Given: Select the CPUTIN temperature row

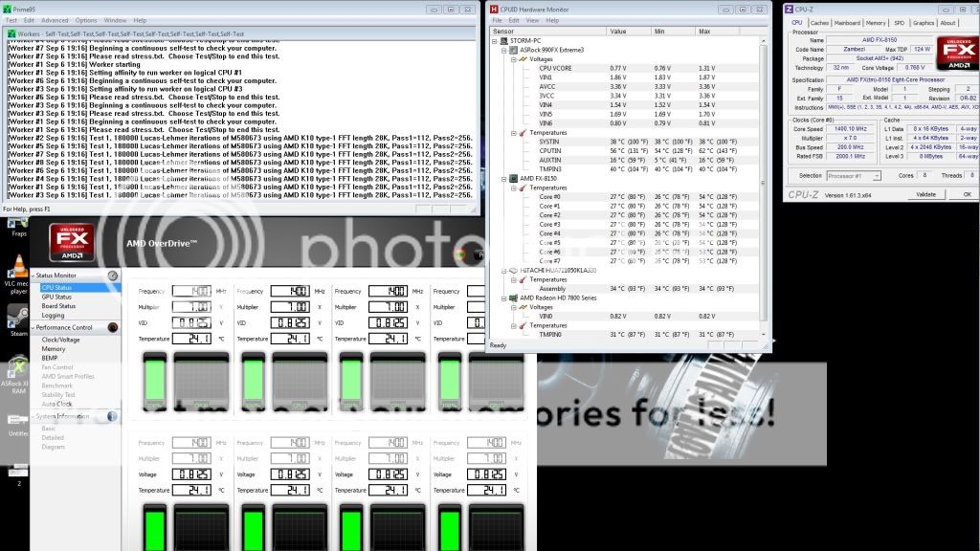Looking at the screenshot, I should [x=625, y=151].
